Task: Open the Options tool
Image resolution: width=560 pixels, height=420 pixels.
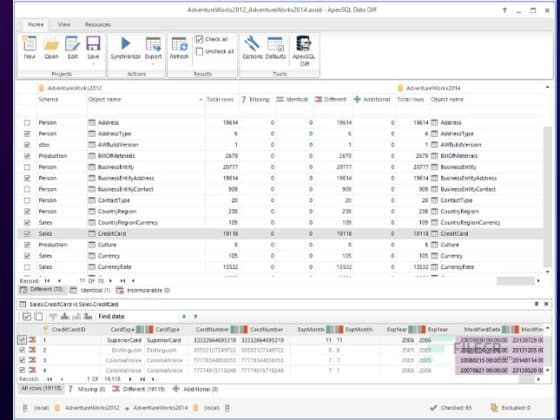Action: (252, 48)
